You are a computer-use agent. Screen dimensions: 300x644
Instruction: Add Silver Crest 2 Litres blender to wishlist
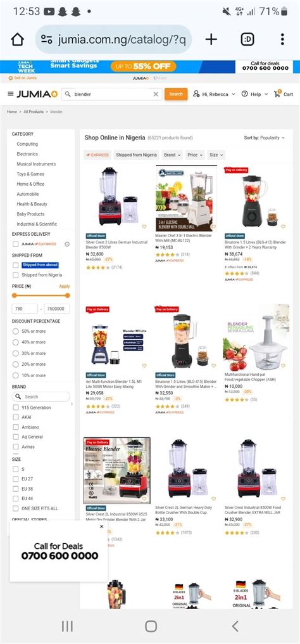coord(144,226)
